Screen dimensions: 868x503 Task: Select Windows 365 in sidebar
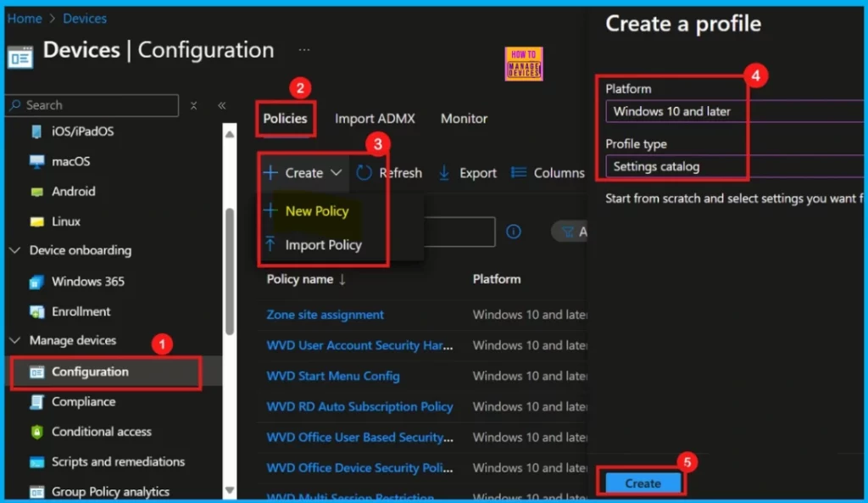(x=88, y=282)
